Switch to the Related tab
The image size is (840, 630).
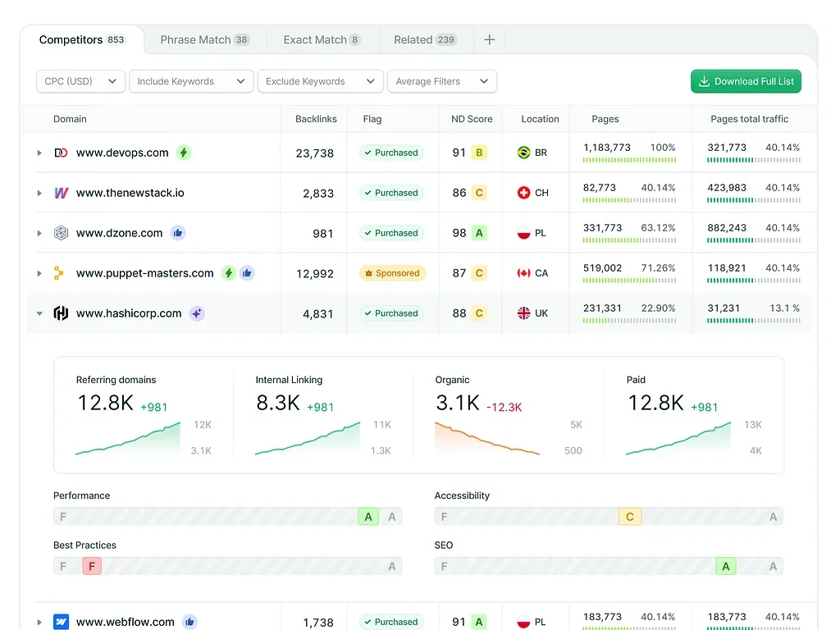pyautogui.click(x=426, y=39)
